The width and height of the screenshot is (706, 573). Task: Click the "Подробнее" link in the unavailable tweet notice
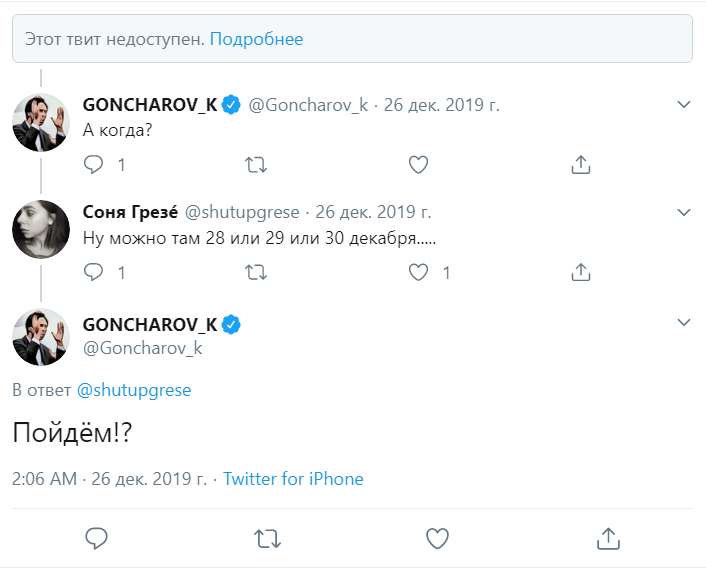257,39
